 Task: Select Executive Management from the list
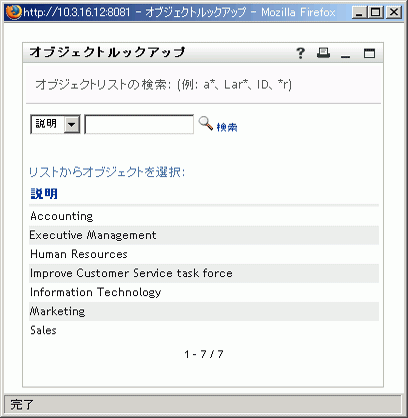(93, 235)
